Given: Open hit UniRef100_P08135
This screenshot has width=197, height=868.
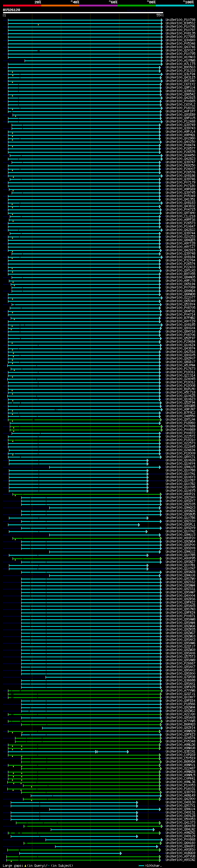Looking at the screenshot, I should [x=180, y=33].
